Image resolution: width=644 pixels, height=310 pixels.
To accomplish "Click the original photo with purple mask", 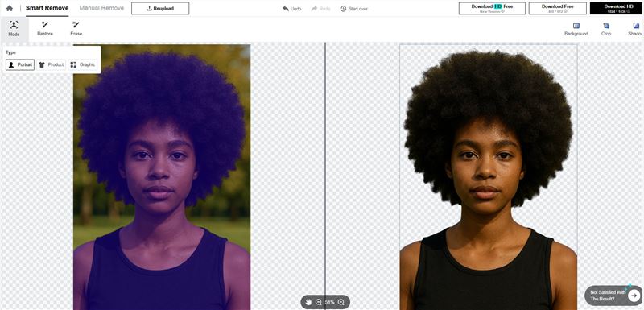I will 162,176.
